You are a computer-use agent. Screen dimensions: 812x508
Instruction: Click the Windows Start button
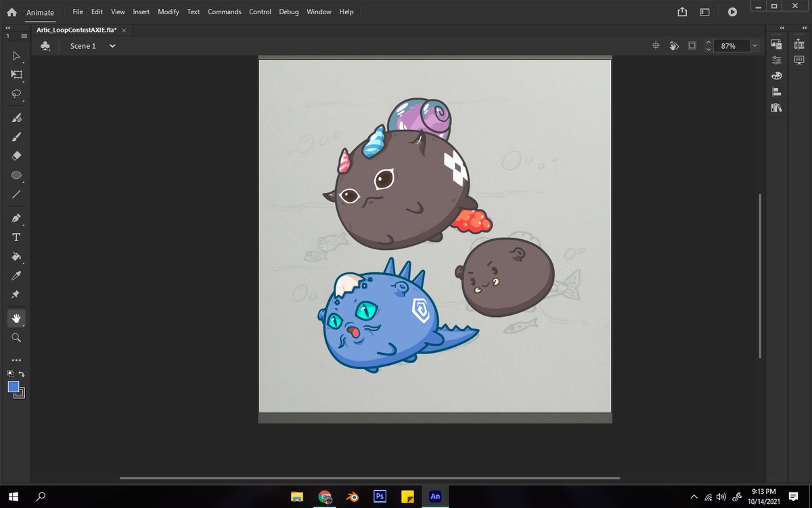[x=12, y=496]
